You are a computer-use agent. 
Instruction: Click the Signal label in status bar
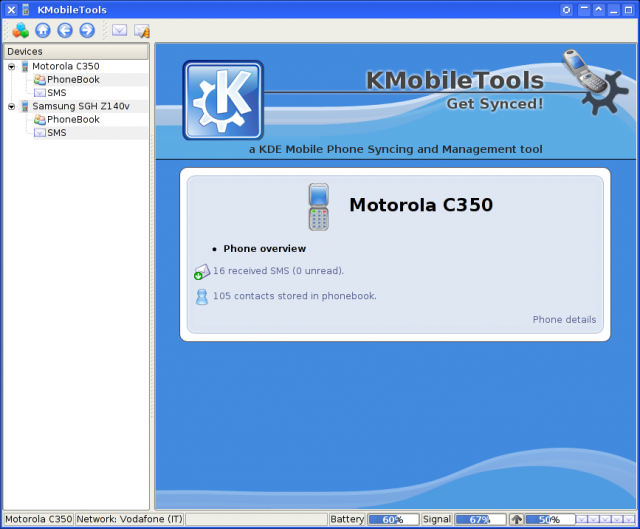coord(437,519)
